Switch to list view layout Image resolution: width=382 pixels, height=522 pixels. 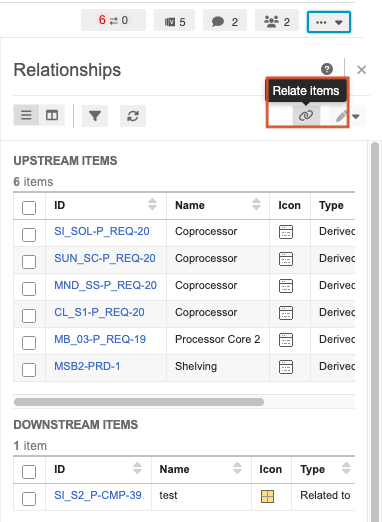click(x=26, y=115)
